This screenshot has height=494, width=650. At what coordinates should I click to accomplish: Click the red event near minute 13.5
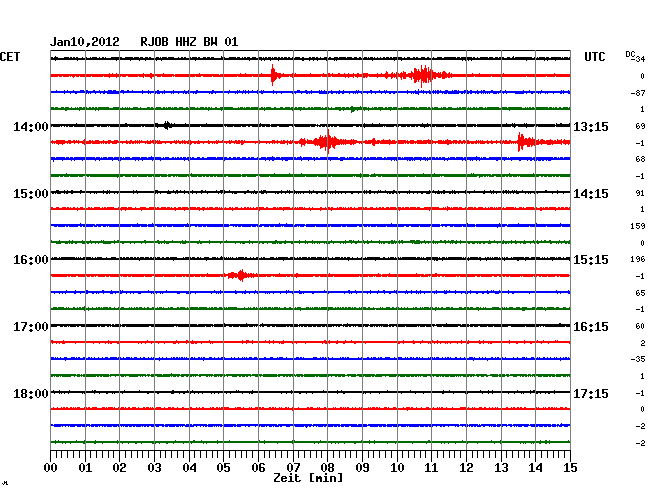tap(526, 142)
